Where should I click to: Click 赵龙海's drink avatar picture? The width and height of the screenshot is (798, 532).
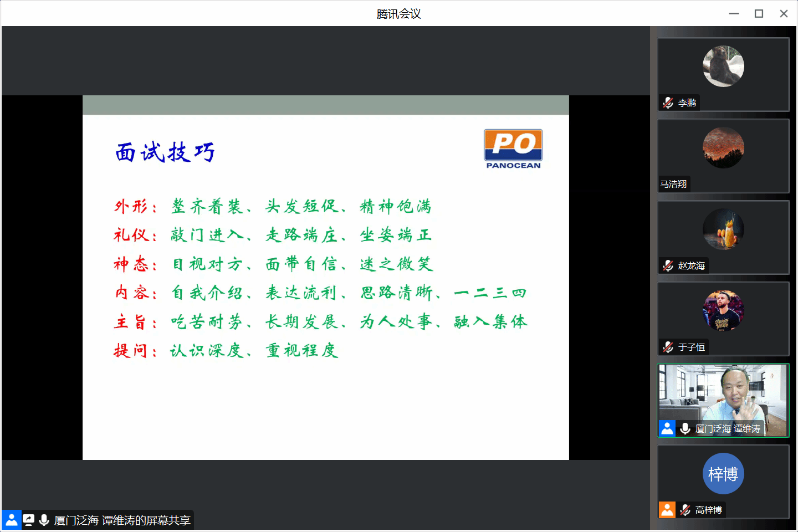(723, 229)
